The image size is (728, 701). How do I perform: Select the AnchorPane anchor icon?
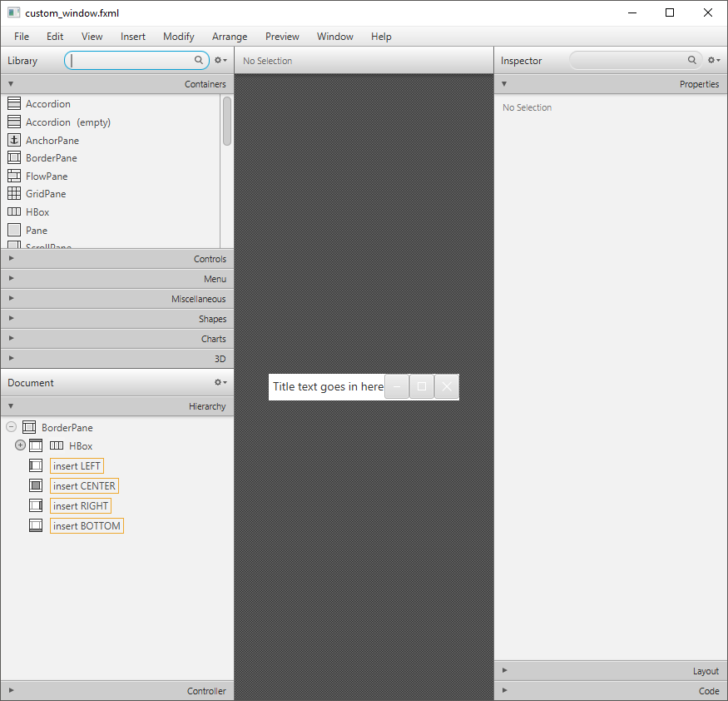(14, 140)
